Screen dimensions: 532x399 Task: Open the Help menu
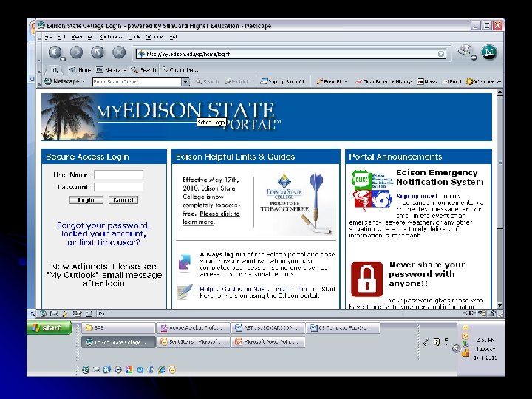174,37
